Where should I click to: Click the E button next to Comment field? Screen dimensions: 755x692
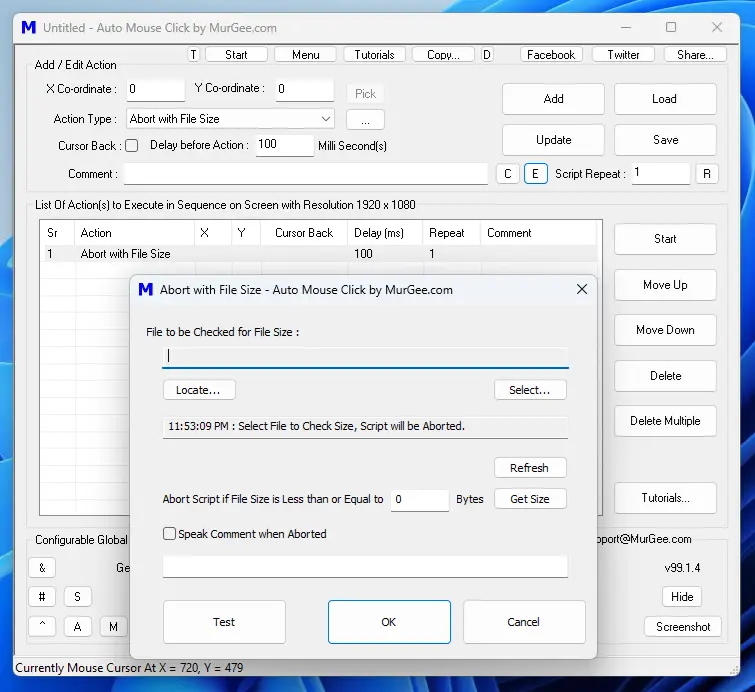pyautogui.click(x=535, y=174)
